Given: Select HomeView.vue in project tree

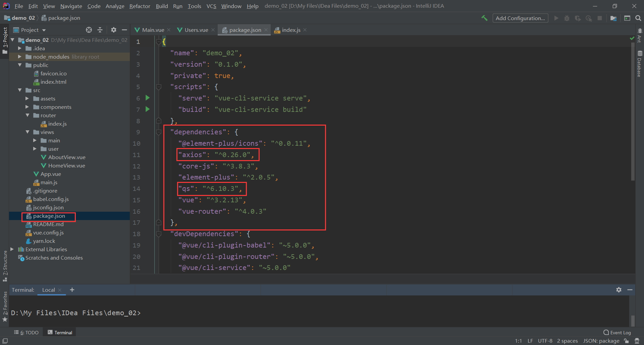Looking at the screenshot, I should coord(66,165).
